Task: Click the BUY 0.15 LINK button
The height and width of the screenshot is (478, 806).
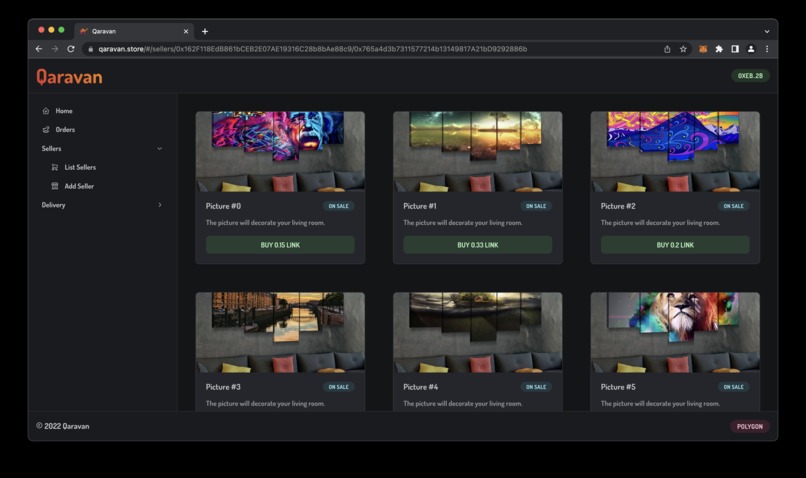Action: (x=280, y=245)
